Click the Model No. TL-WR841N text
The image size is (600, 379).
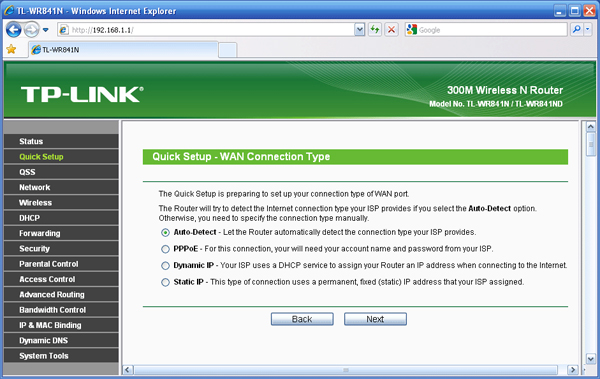pos(496,104)
